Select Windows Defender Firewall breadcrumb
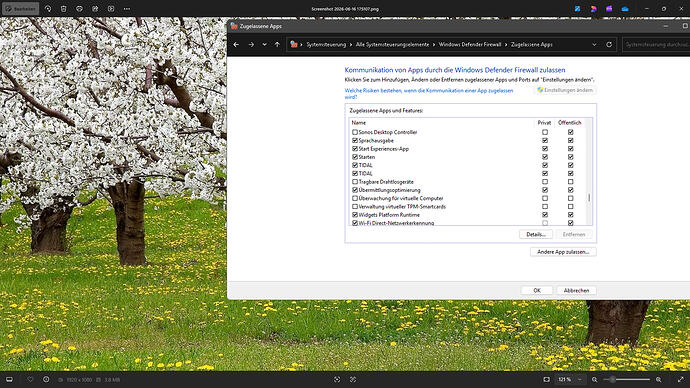690x388 pixels. (470, 44)
